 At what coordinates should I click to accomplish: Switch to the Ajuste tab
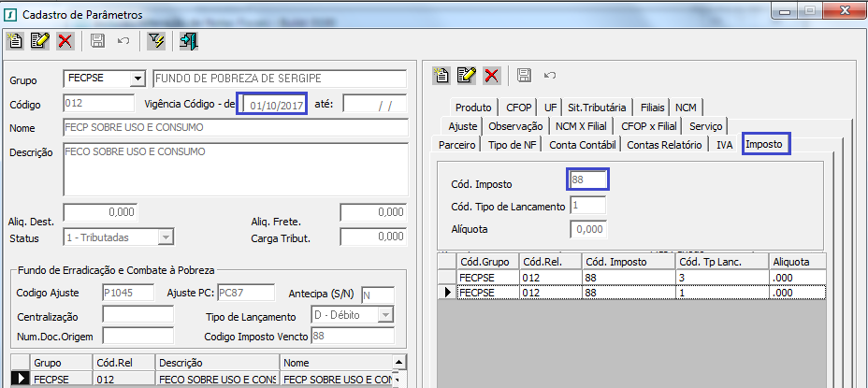point(462,126)
